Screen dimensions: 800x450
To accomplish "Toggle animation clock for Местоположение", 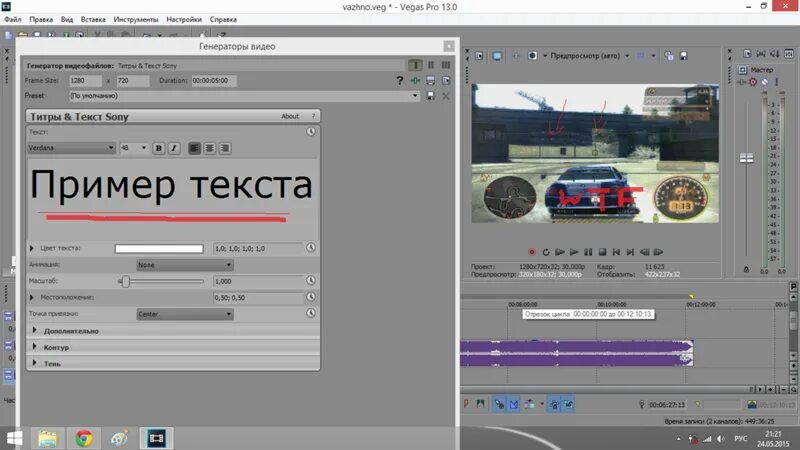I will coord(311,297).
